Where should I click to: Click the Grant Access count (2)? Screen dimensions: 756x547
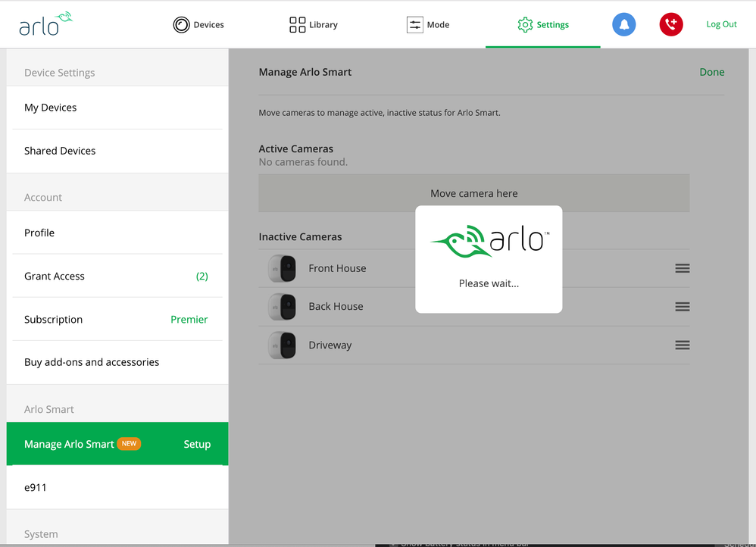click(202, 276)
